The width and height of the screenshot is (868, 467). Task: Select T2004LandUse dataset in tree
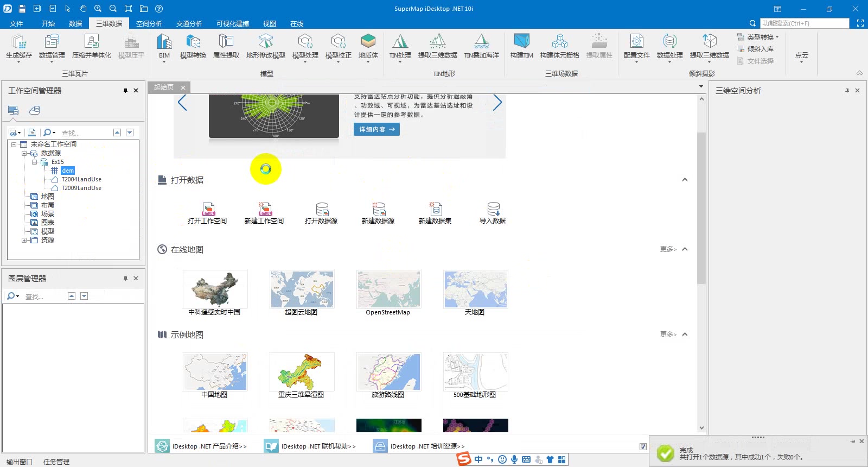click(x=81, y=179)
